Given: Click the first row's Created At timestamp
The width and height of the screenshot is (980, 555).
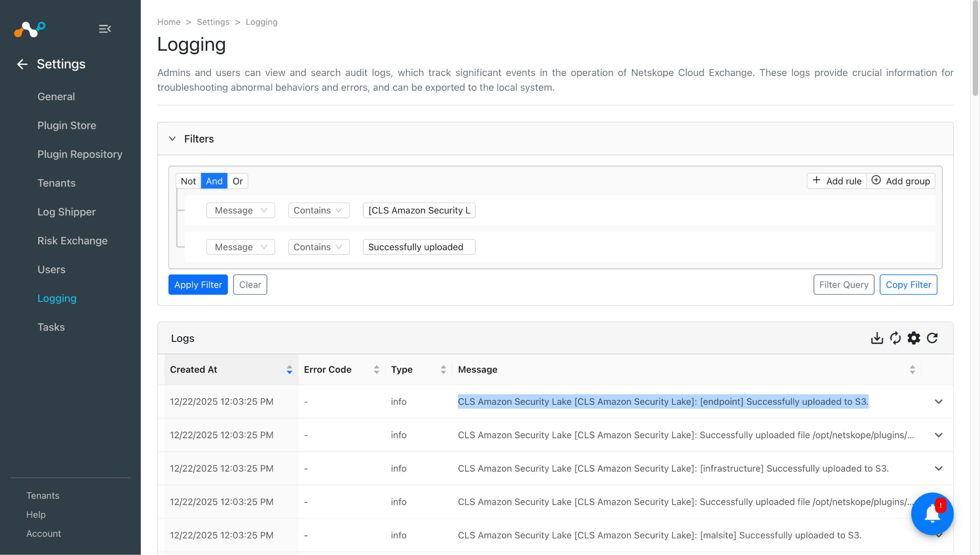Looking at the screenshot, I should 222,402.
